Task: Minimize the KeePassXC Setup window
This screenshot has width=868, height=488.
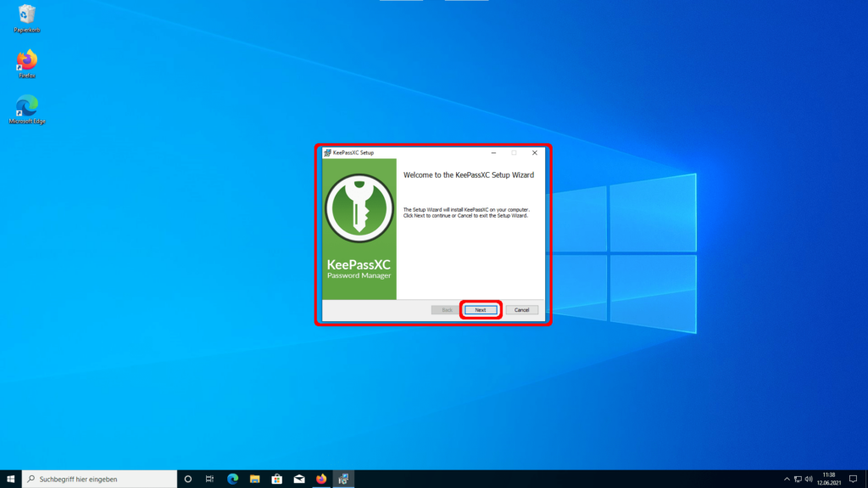Action: click(x=494, y=152)
